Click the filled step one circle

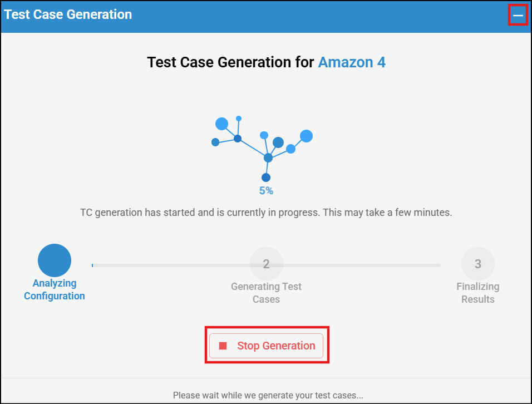pos(55,260)
